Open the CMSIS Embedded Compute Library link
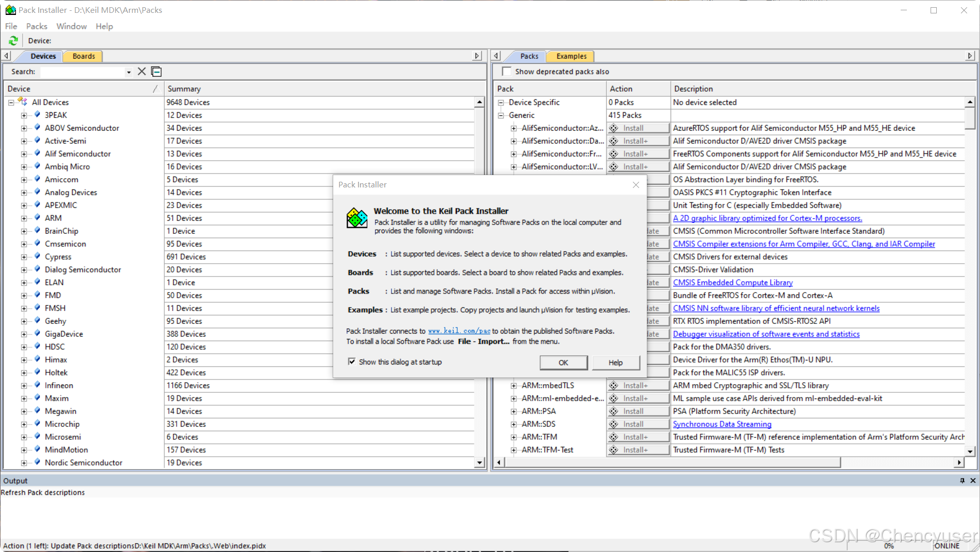980x552 pixels. 733,282
